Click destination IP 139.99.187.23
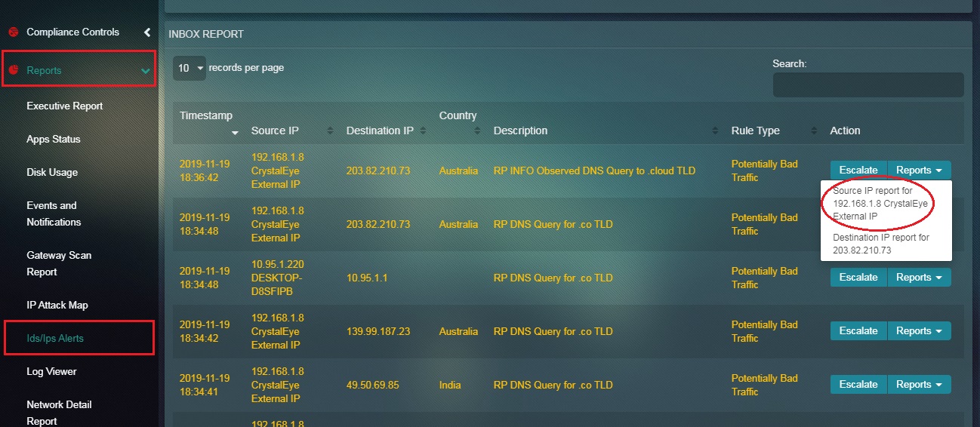Screen dimensions: 980x427 pyautogui.click(x=378, y=332)
